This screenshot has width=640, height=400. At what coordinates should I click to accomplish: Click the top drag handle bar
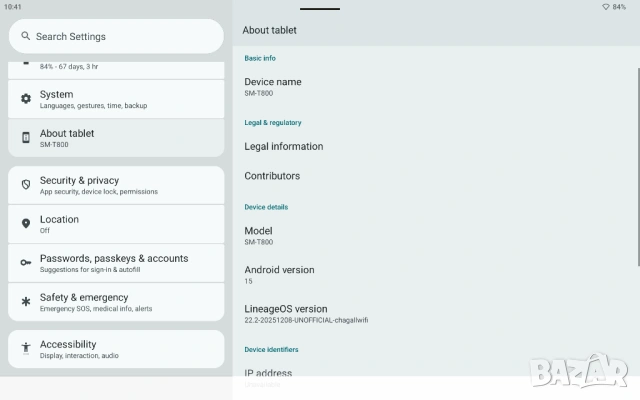pyautogui.click(x=320, y=9)
